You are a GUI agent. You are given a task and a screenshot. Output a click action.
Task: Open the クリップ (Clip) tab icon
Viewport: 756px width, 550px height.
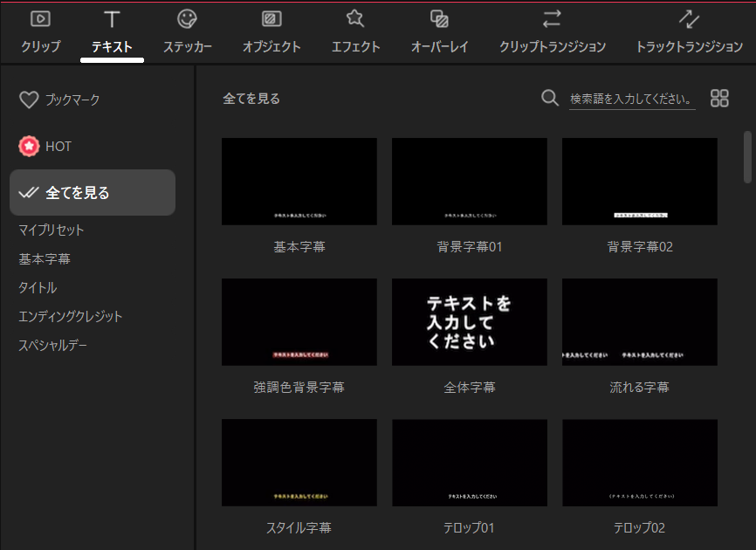pos(40,19)
